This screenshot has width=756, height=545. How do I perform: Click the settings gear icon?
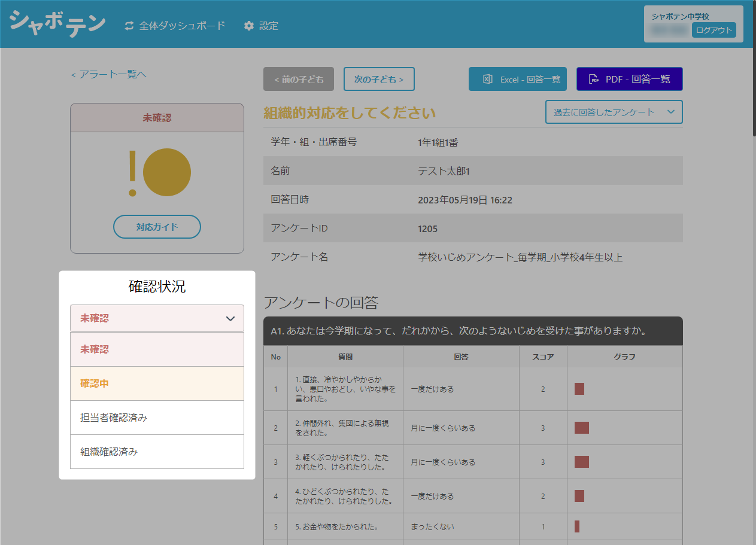coord(249,26)
